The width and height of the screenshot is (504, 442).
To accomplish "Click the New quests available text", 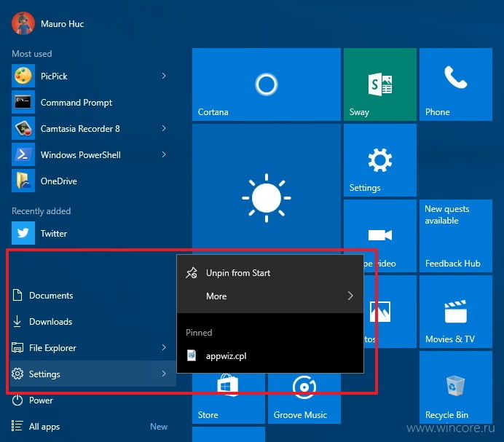I will pyautogui.click(x=446, y=215).
